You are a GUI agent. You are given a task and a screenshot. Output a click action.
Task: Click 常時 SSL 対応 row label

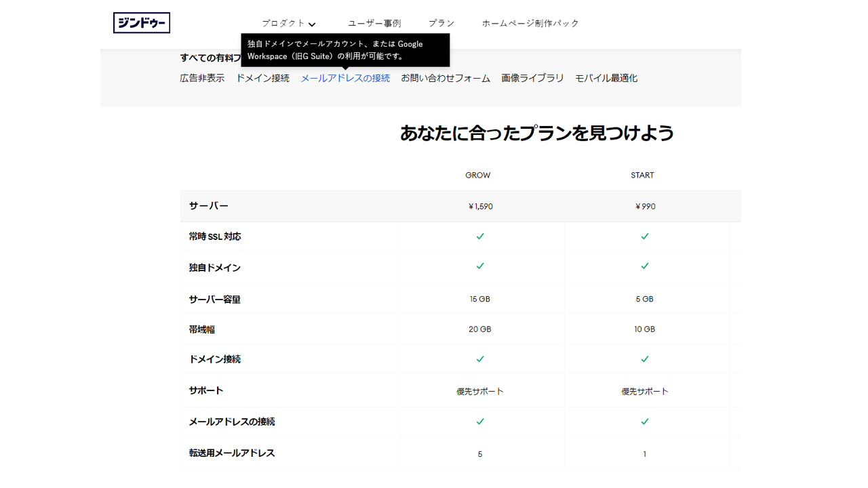pyautogui.click(x=215, y=237)
